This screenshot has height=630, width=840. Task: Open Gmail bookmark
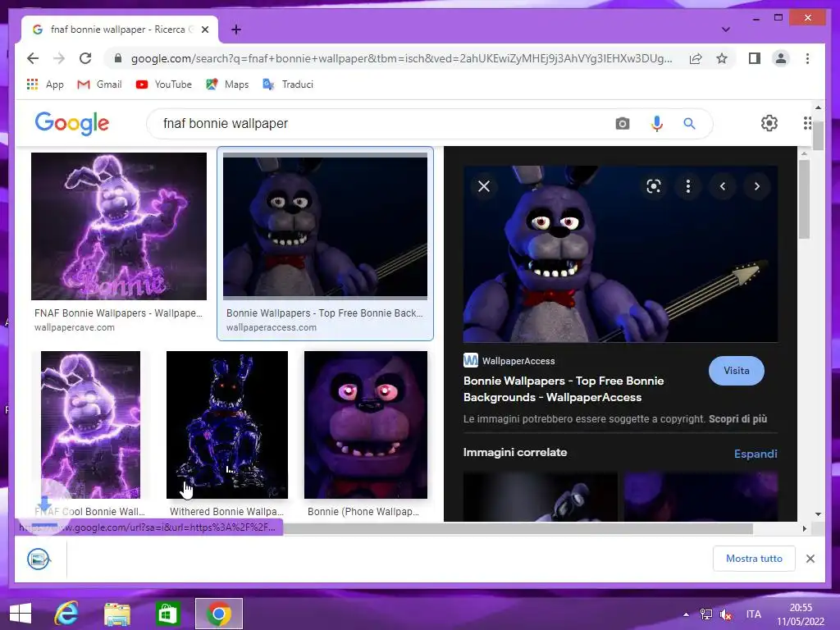tap(99, 84)
